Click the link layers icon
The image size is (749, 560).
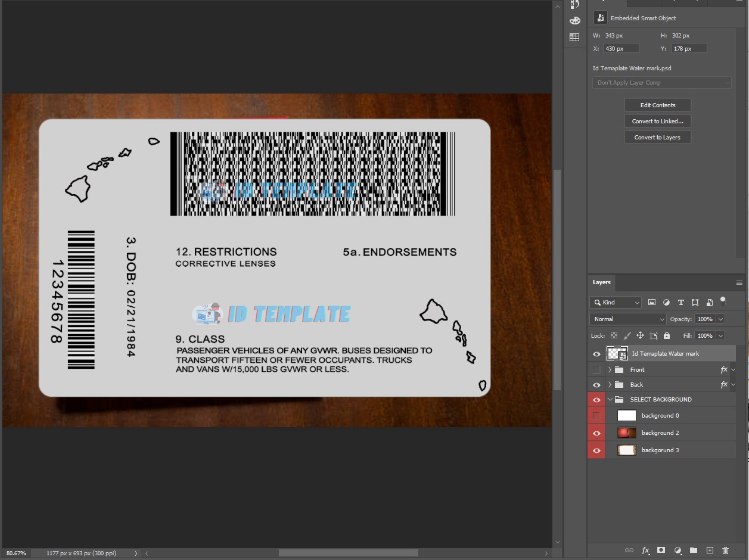(629, 550)
